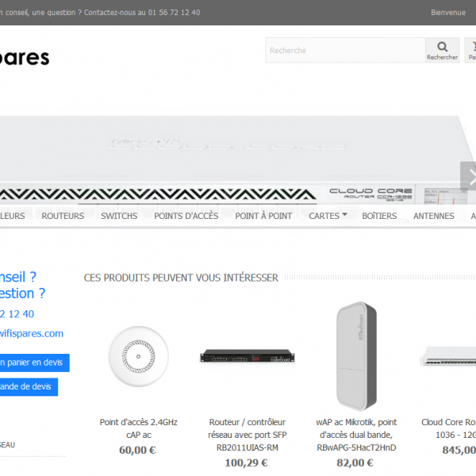Open the POINT À POINT menu category
This screenshot has height=476, width=476.
[x=263, y=216]
